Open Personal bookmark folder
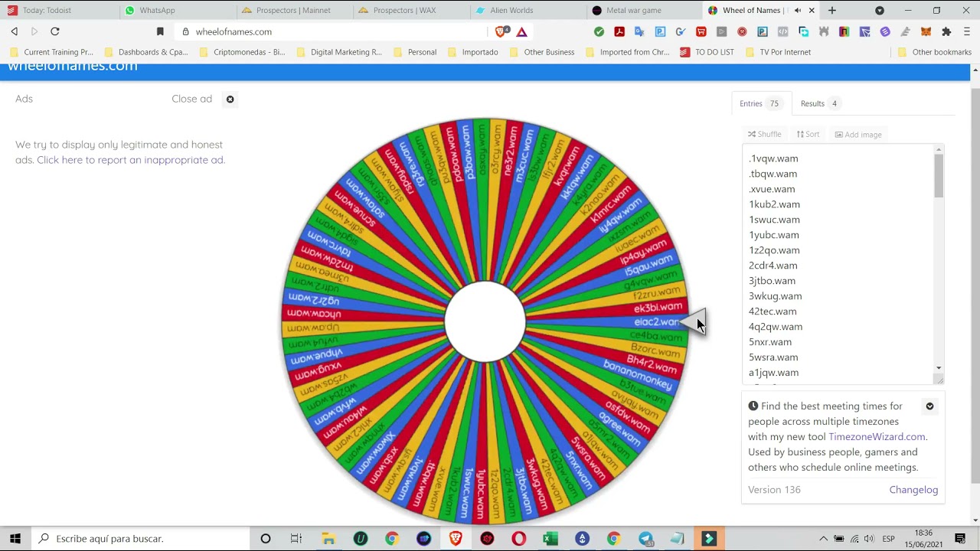 point(414,52)
